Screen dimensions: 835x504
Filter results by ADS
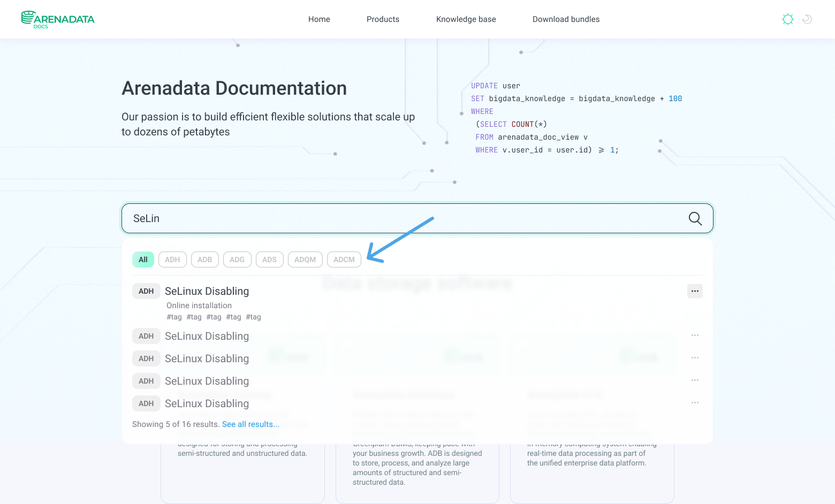pos(270,259)
